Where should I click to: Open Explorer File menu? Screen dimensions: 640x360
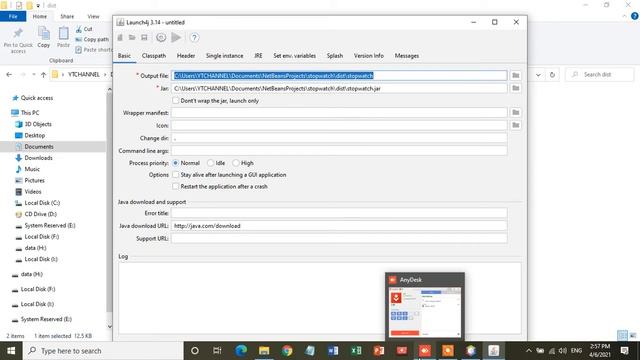click(13, 16)
